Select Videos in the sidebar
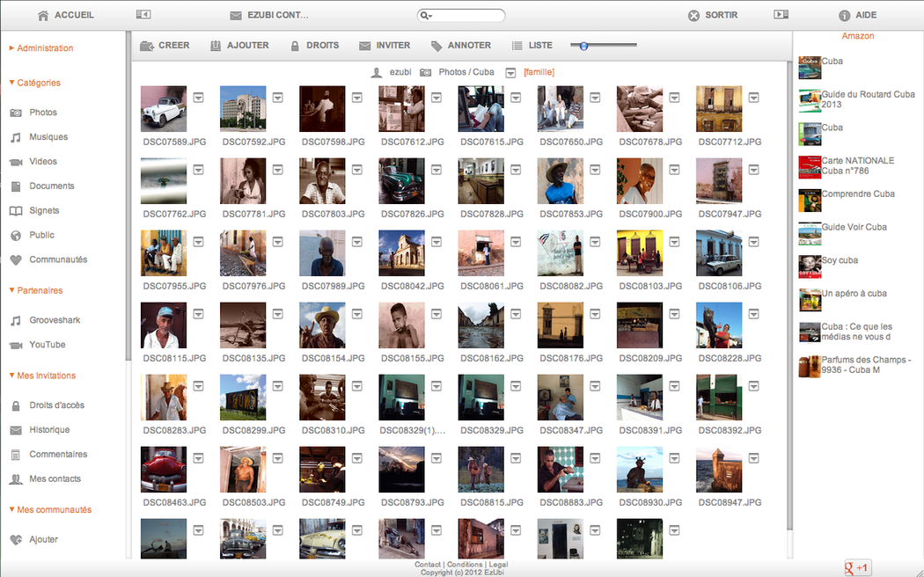Screen dimensions: 924x577 42,162
